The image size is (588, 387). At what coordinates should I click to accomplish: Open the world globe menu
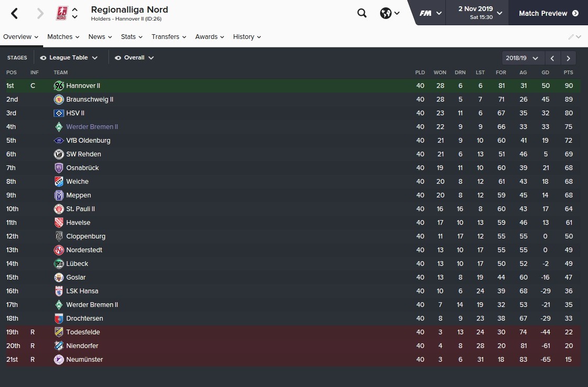390,13
